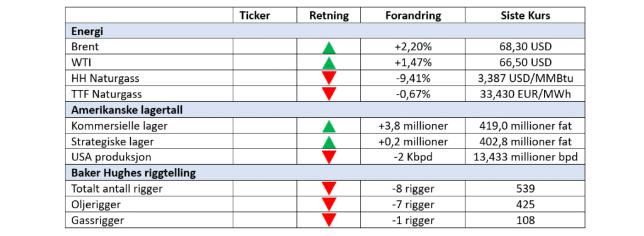Viewport: 644px width, 236px height.
Task: Click the green arrow for Strategiske lager
Action: point(329,142)
